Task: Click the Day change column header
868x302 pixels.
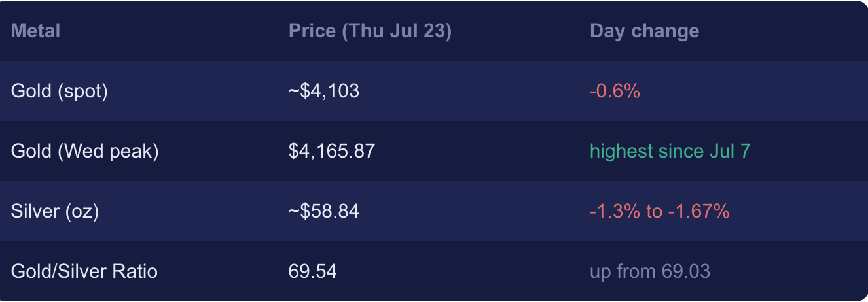Action: (x=644, y=31)
